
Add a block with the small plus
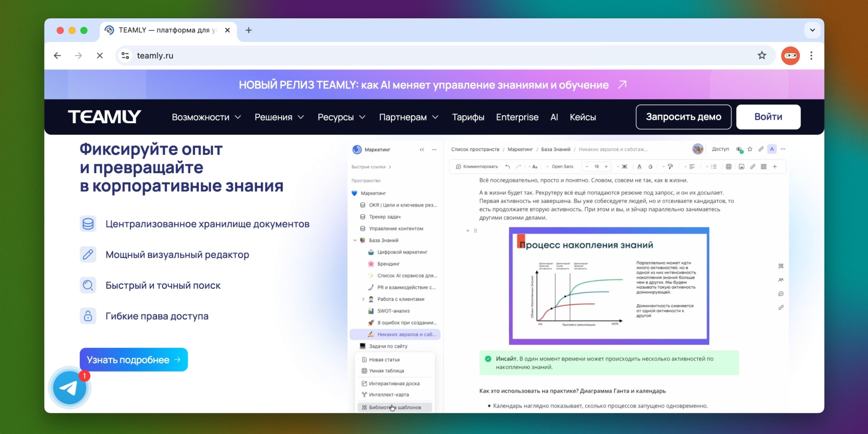pos(468,231)
